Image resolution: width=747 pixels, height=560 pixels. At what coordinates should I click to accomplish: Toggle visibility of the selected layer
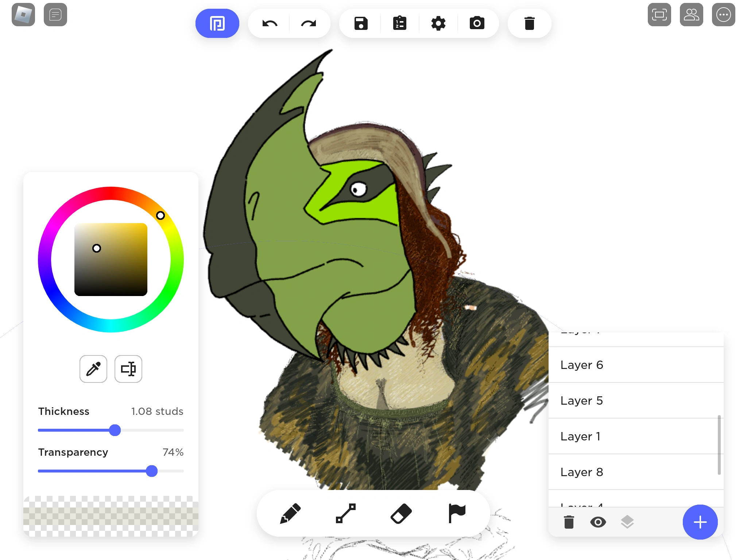[x=598, y=522]
